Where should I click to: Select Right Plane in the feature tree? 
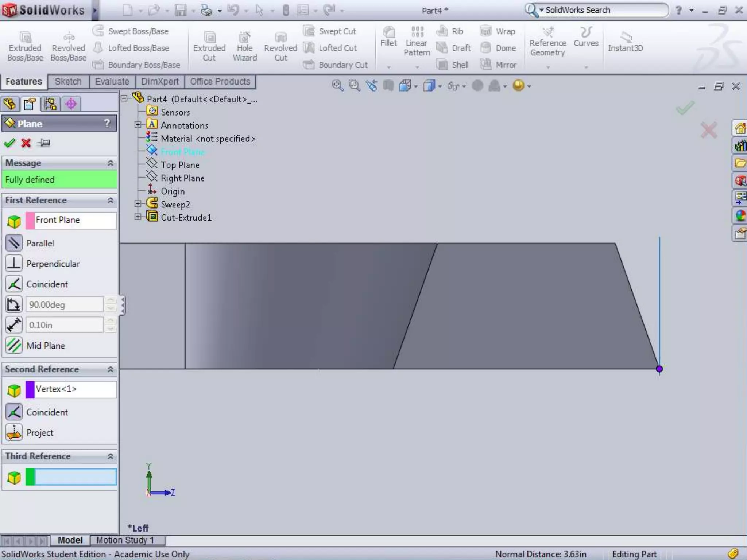pos(182,178)
